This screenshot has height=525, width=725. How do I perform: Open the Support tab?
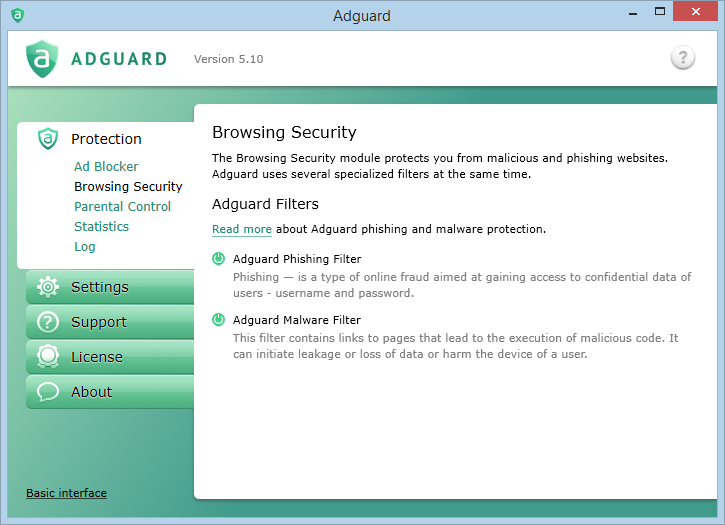(x=110, y=322)
